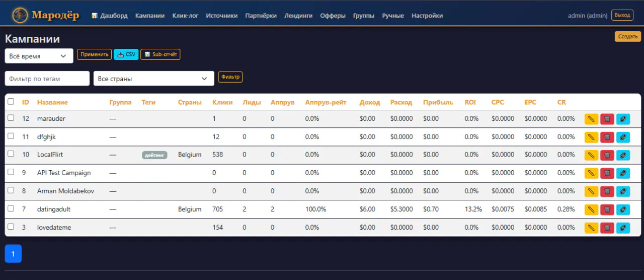This screenshot has width=644, height=280.
Task: Click the Выход logout button
Action: pos(622,15)
